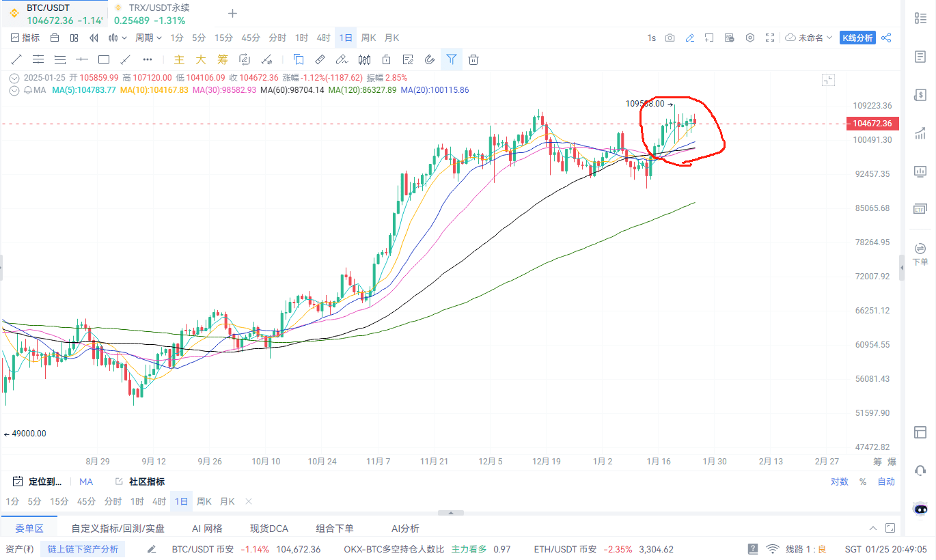The height and width of the screenshot is (560, 936).
Task: Click the trash icon to delete drawings
Action: click(473, 59)
